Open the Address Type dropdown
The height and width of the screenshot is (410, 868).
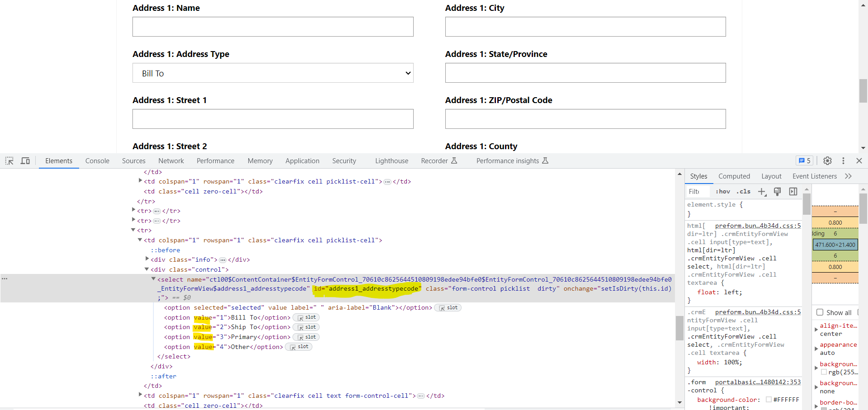click(x=273, y=73)
